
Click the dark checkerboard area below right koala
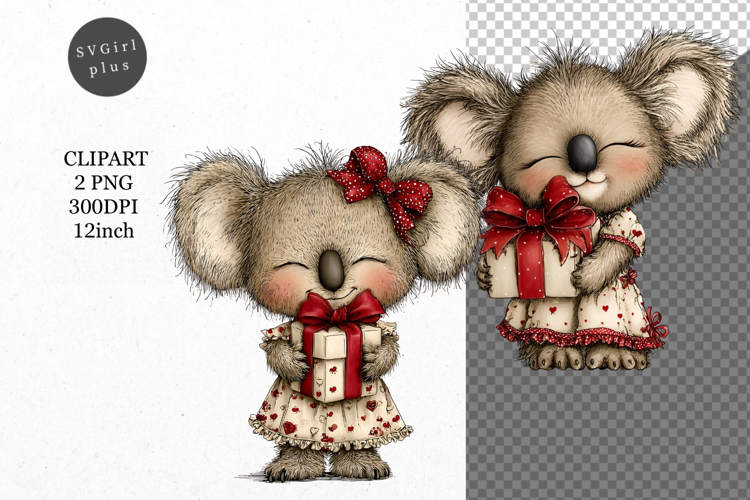click(x=600, y=440)
